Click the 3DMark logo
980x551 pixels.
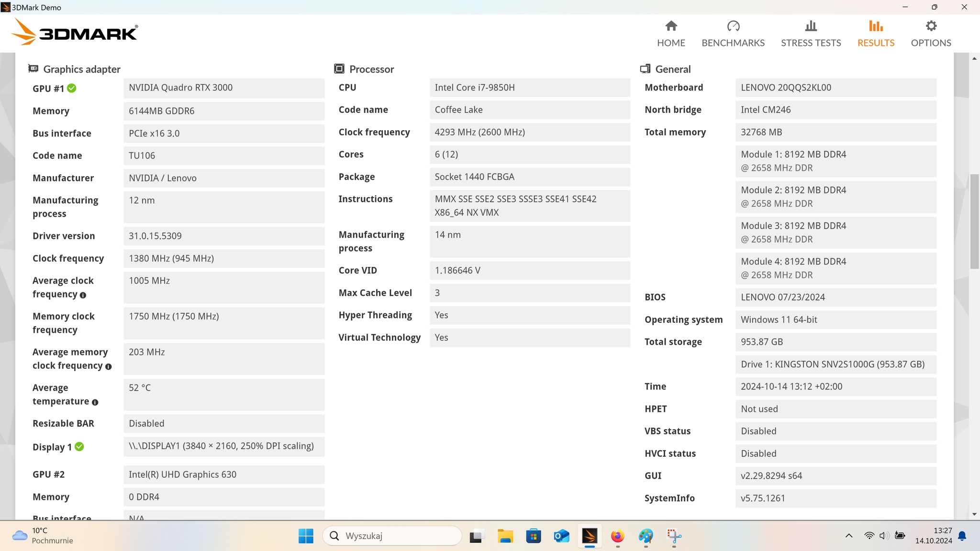pyautogui.click(x=74, y=32)
